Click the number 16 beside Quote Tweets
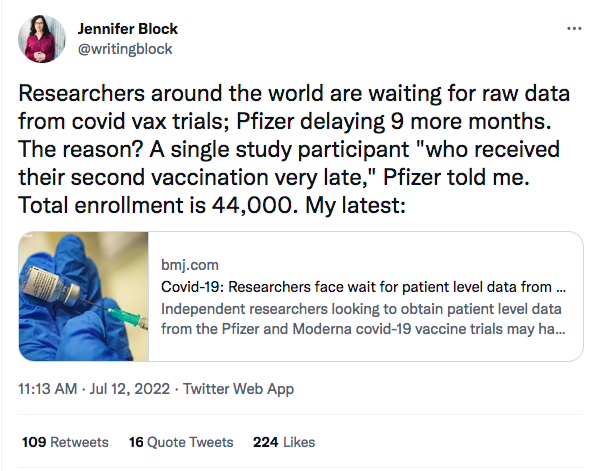 pos(136,442)
